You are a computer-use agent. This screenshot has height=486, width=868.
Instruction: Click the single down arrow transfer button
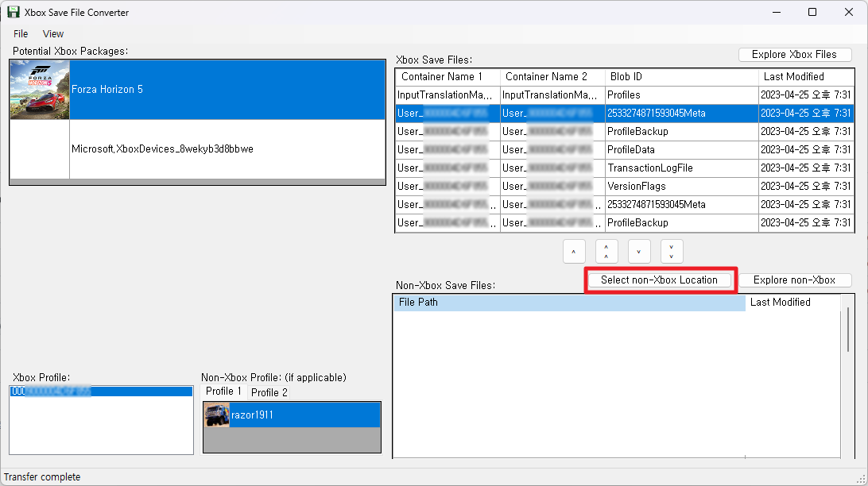pyautogui.click(x=639, y=252)
